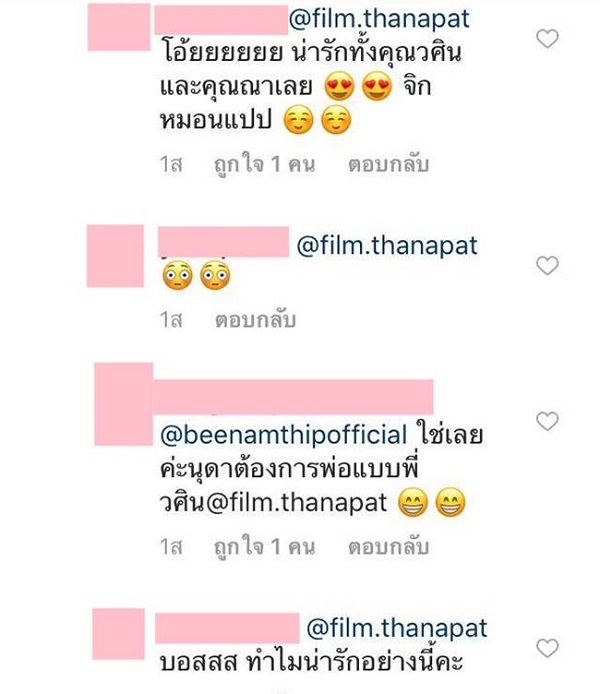Reply to the flushed-face emoji comment

[255, 320]
